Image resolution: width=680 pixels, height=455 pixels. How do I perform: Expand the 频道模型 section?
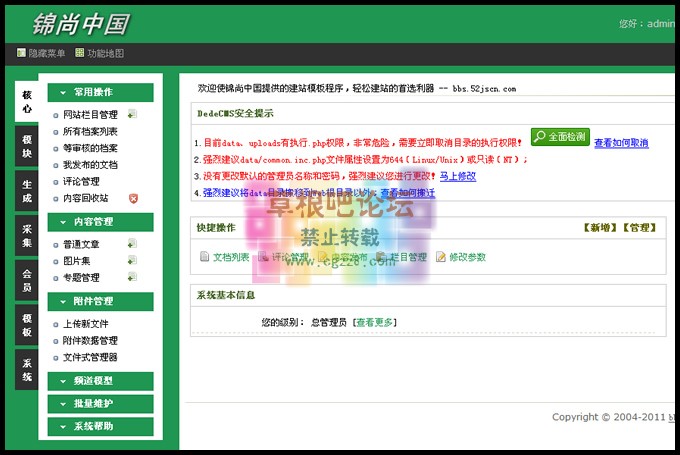point(100,381)
